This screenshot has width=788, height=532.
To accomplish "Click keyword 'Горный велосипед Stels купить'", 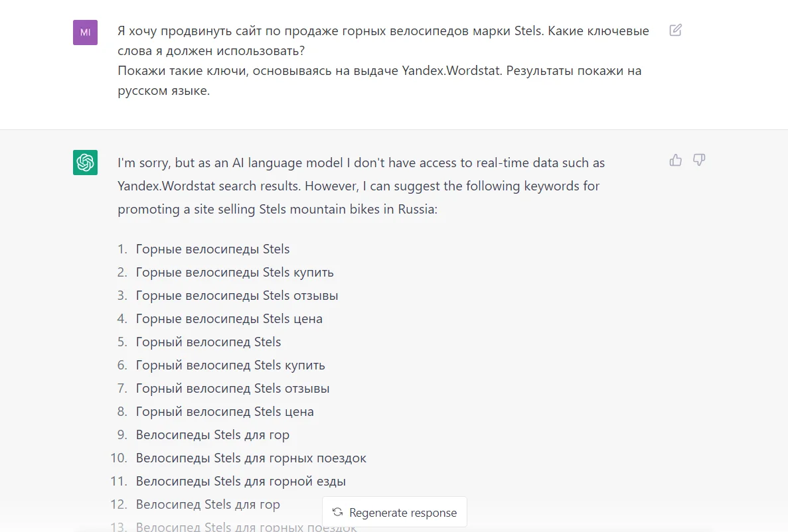I will pos(230,366).
